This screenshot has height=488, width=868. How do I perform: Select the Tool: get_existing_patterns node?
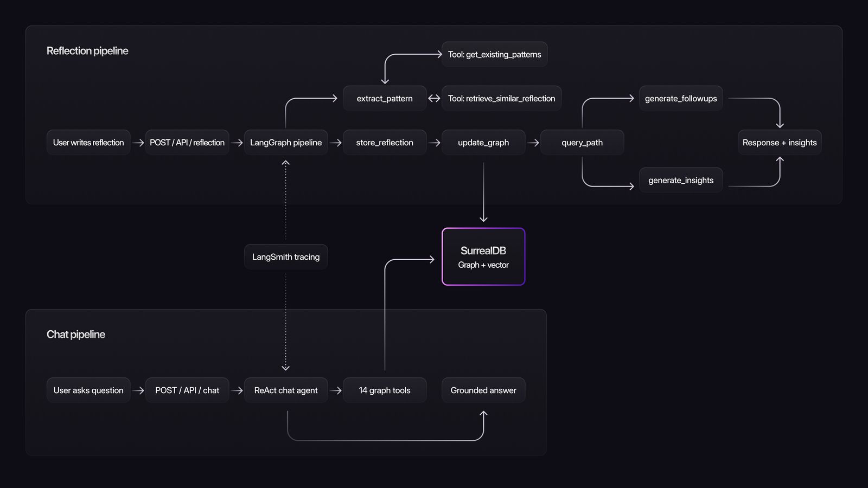(x=494, y=54)
